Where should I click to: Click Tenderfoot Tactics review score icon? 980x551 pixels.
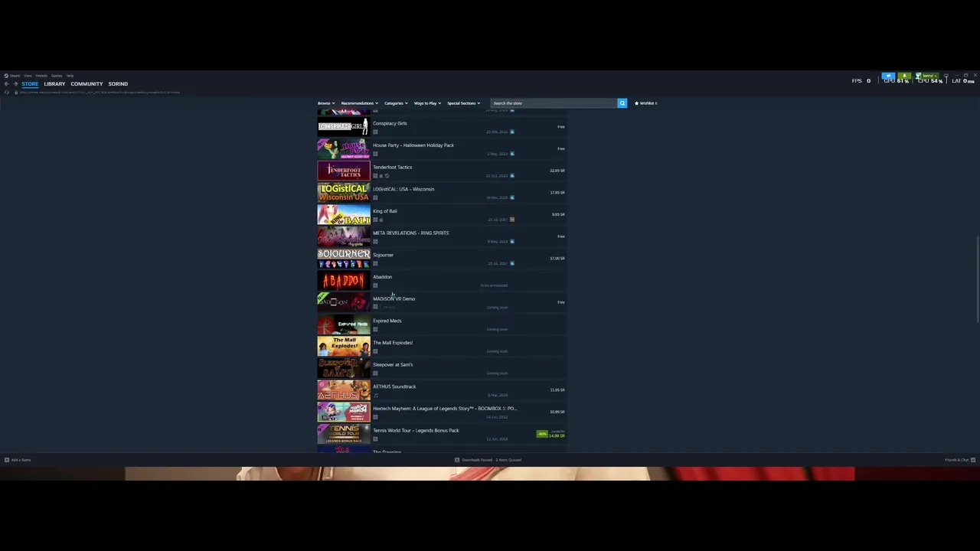point(511,175)
